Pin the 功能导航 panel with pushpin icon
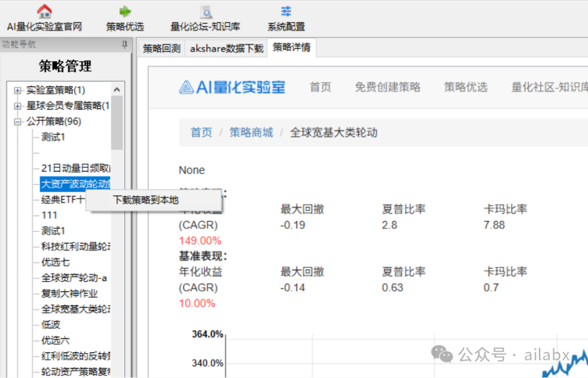Image resolution: width=588 pixels, height=378 pixels. 125,45
